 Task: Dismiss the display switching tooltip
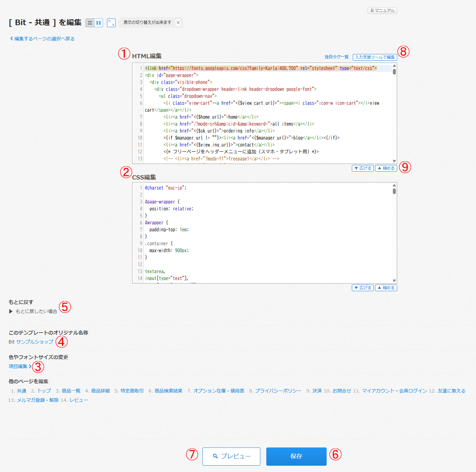pos(178,23)
